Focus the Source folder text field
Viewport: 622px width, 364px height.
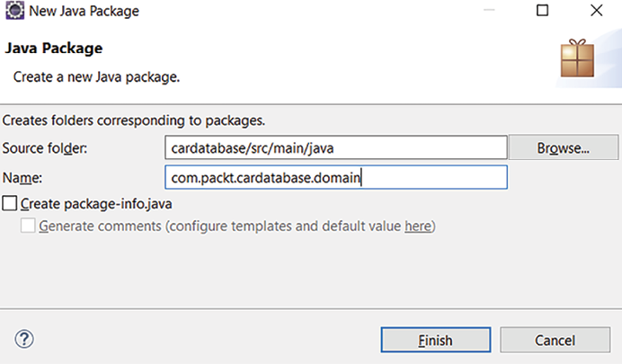point(336,147)
